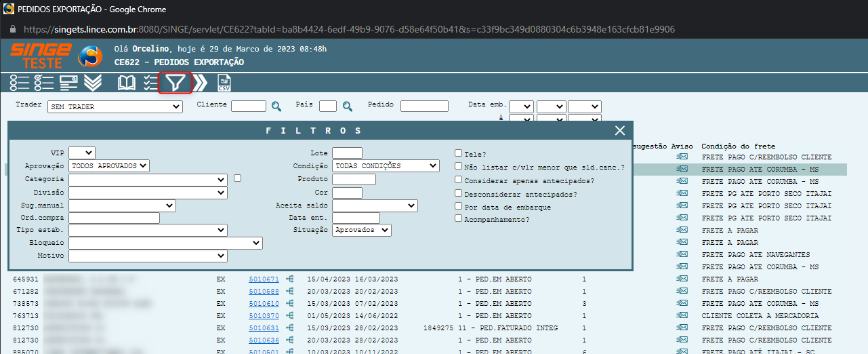Select the '11 - PED.FATURADO INTEG' cell
Image resolution: width=868 pixels, height=354 pixels.
508,328
